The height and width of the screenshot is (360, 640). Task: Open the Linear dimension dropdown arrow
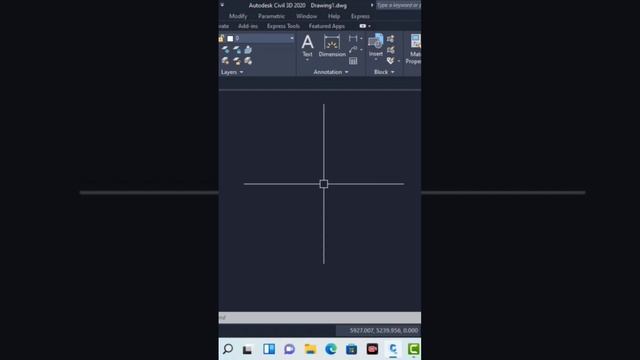pyautogui.click(x=361, y=38)
